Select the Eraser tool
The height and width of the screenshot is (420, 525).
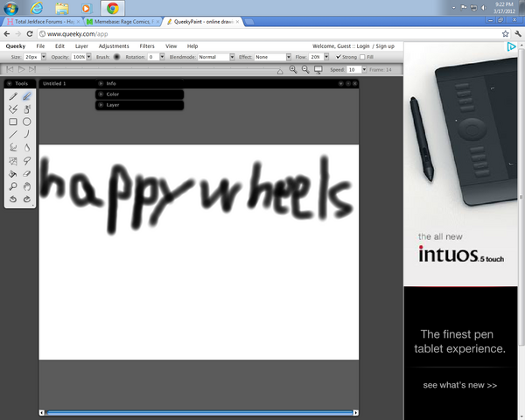tap(27, 174)
